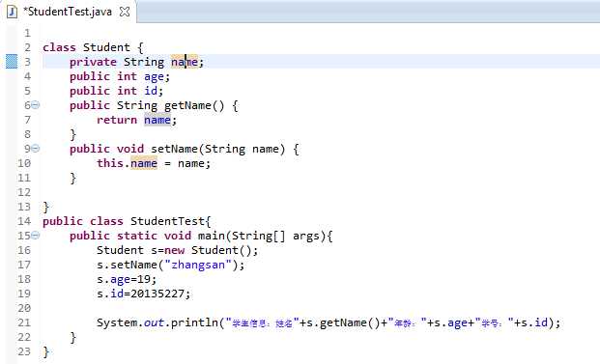Click 'public int age;' field declaration
The width and height of the screenshot is (600, 364).
point(120,76)
